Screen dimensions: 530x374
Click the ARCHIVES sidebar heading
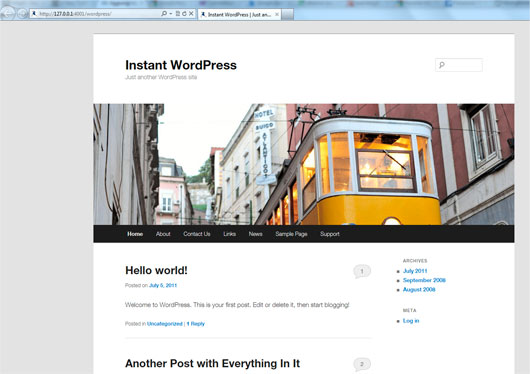(415, 261)
